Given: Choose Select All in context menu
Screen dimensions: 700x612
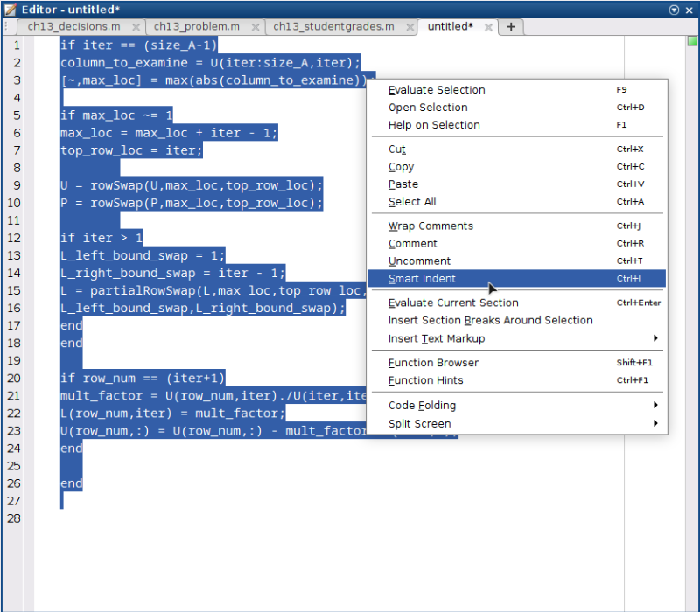Looking at the screenshot, I should (x=517, y=202).
